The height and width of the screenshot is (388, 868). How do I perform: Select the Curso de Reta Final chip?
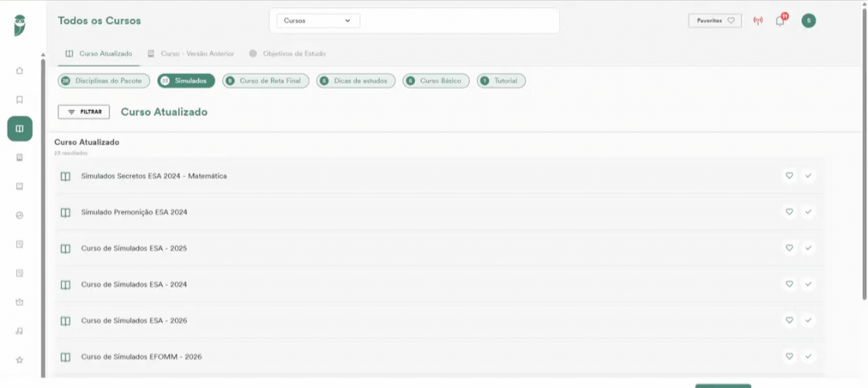click(266, 81)
